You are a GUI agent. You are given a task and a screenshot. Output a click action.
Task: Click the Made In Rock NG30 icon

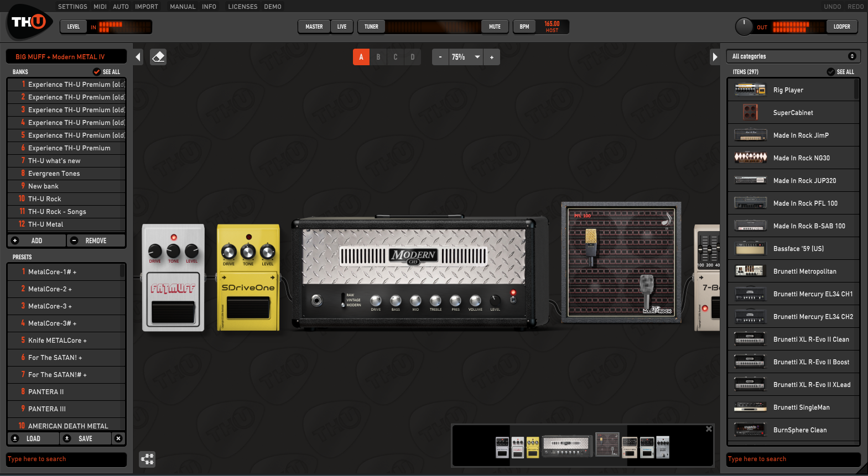coord(750,158)
